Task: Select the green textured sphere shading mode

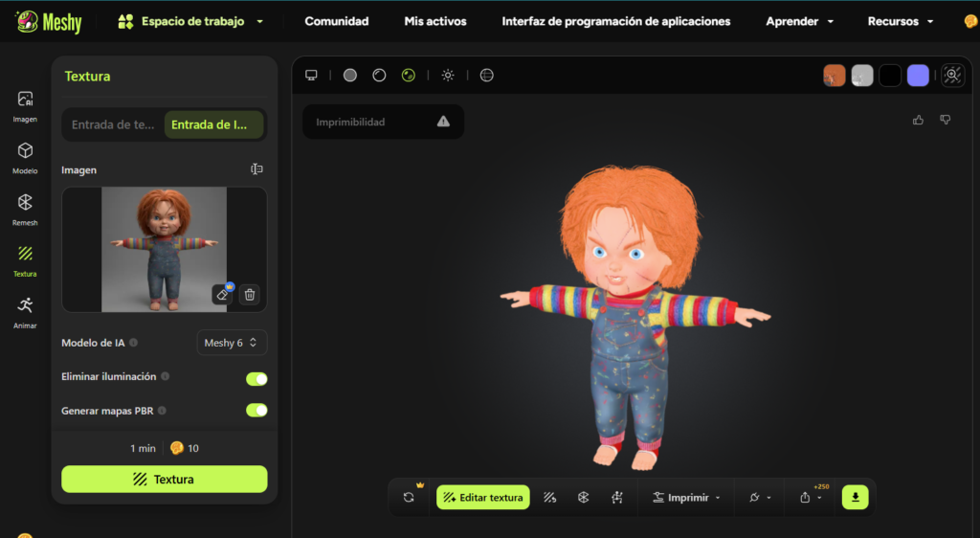Action: (x=408, y=75)
